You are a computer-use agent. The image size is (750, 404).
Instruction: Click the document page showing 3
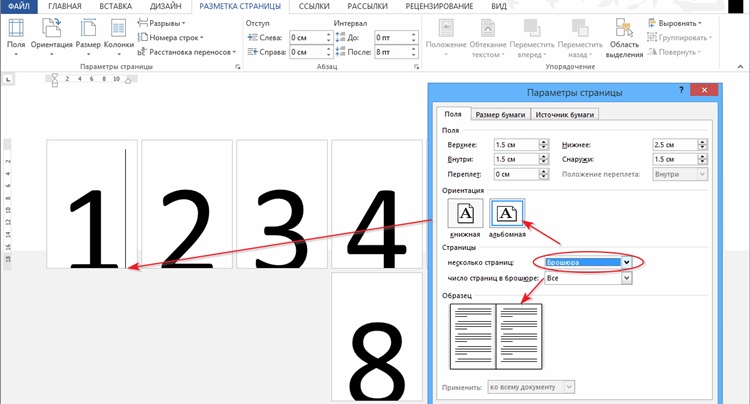[282, 204]
